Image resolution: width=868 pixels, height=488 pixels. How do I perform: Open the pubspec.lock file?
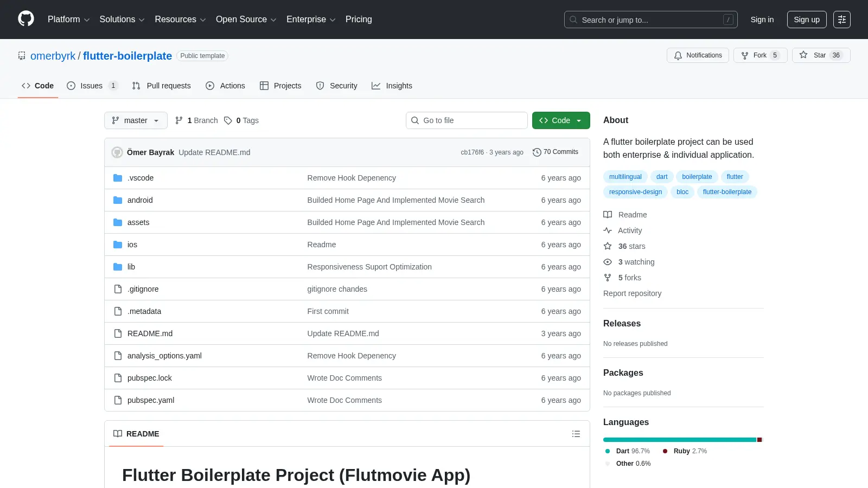point(150,378)
